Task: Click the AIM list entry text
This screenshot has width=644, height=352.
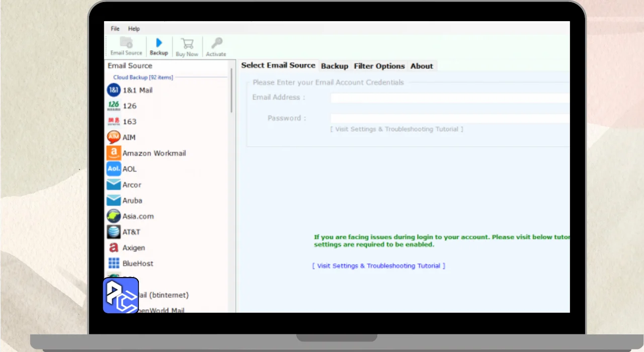Action: click(x=129, y=137)
